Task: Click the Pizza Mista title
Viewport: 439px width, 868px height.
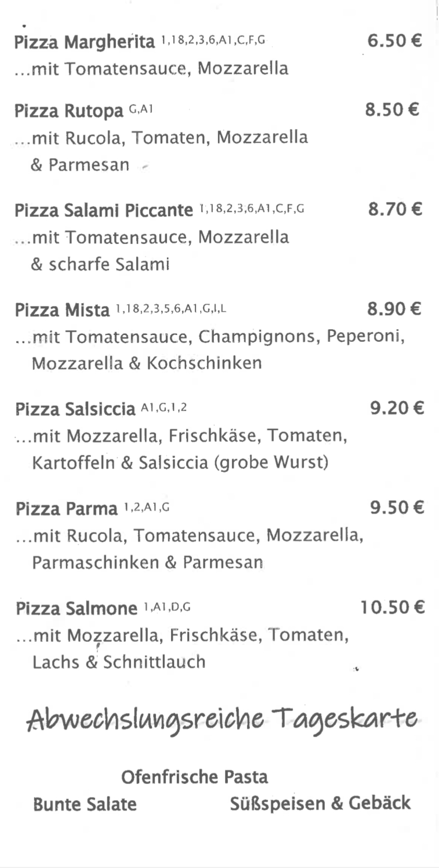Action: (x=62, y=310)
